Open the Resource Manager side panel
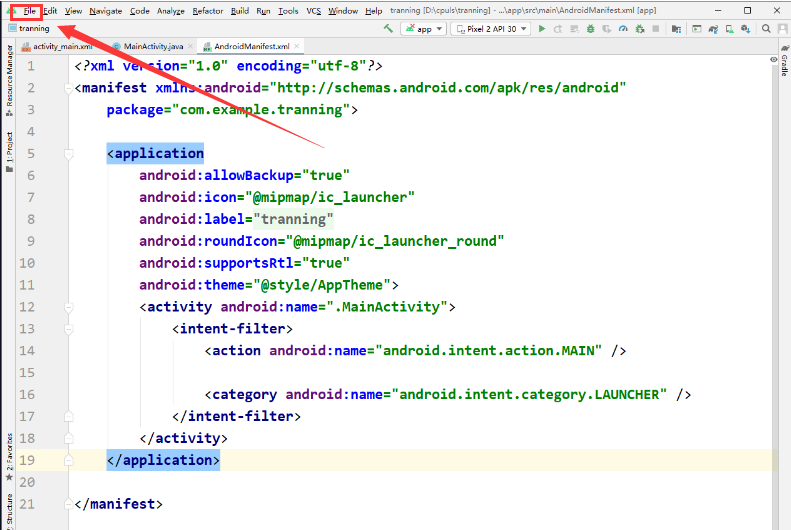The width and height of the screenshot is (791, 530). click(x=9, y=81)
